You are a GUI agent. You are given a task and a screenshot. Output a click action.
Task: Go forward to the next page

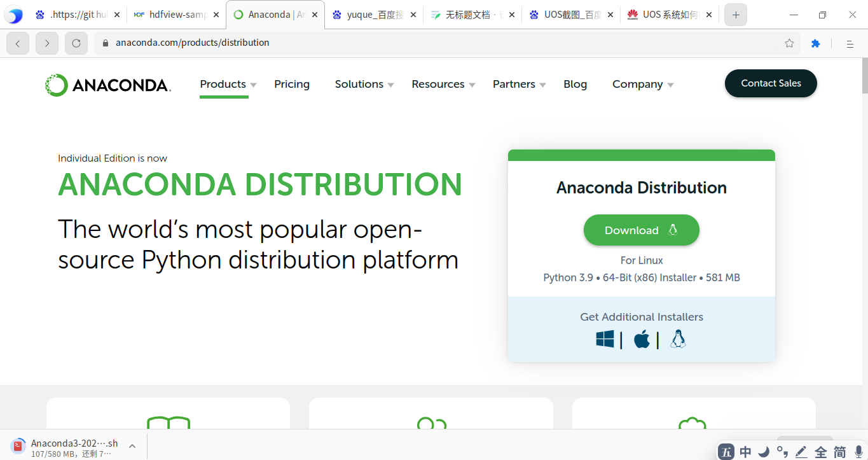[x=47, y=43]
